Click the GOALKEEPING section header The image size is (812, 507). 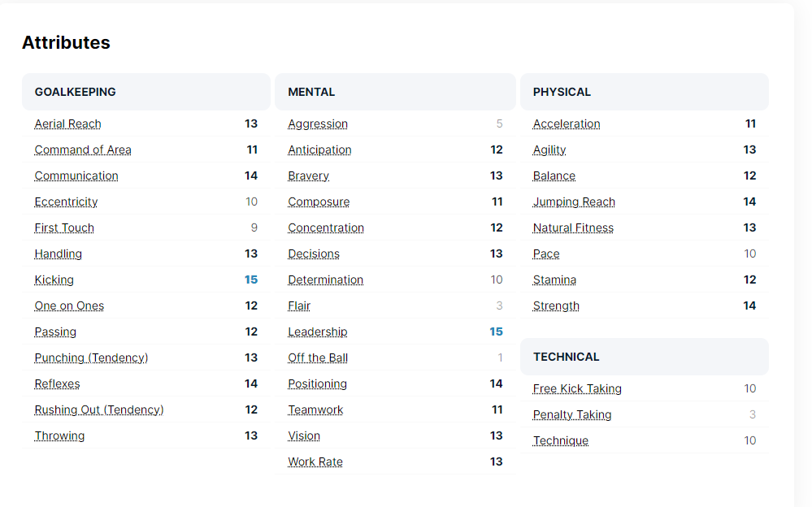coord(75,92)
